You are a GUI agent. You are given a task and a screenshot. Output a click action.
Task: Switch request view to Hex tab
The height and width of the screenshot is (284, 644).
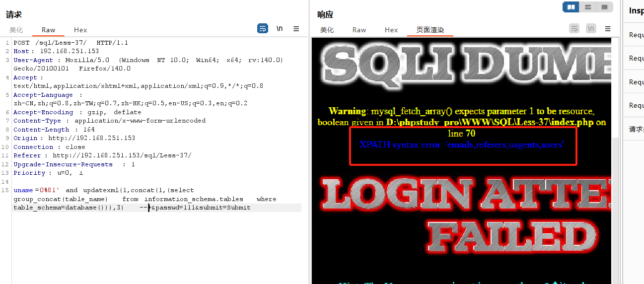tap(80, 30)
